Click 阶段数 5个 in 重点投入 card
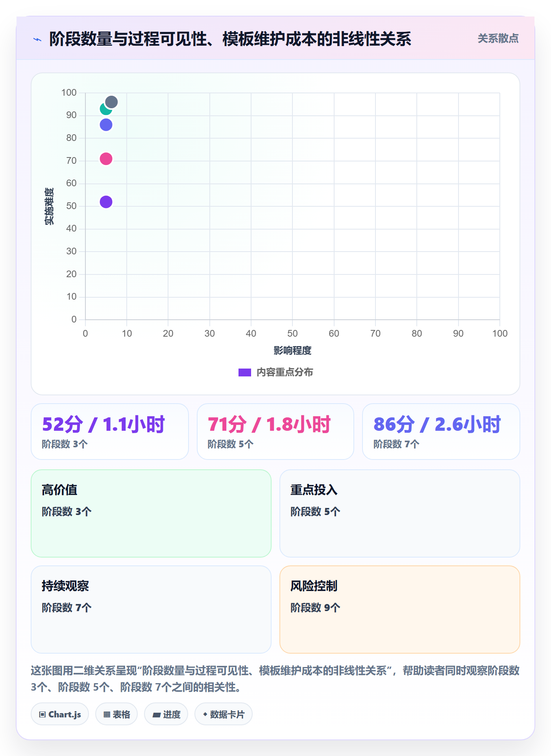551x756 pixels. coord(315,511)
